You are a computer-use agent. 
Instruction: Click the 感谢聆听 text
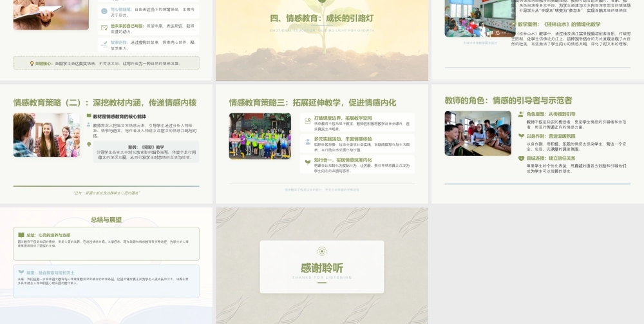[322, 268]
